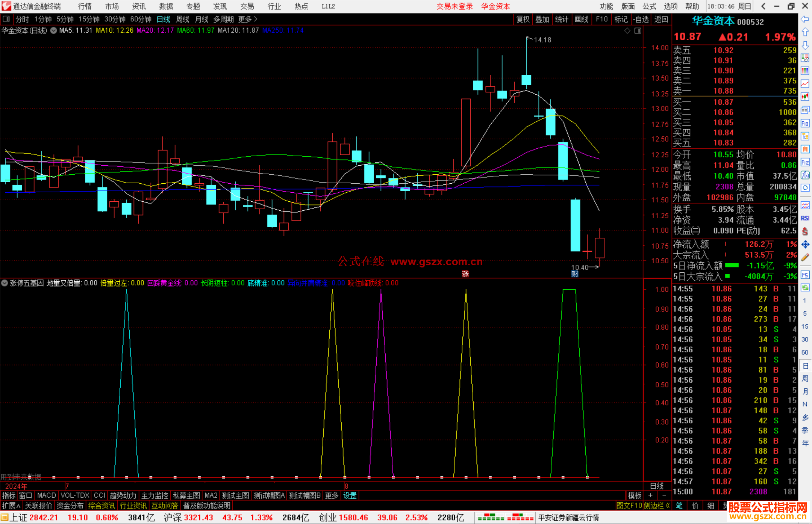The image size is (812, 524).
Task: Click the F12 sidebar icon
Action: (x=805, y=162)
